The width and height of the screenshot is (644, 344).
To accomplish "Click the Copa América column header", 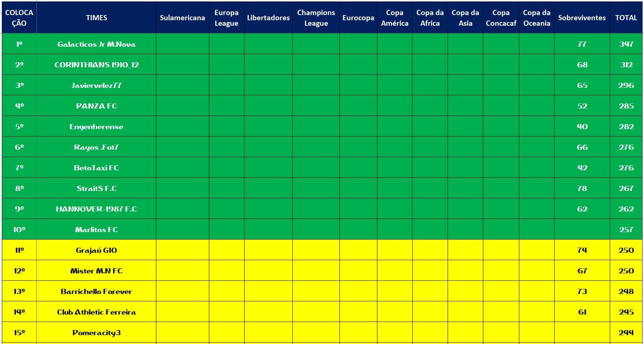I will click(x=395, y=18).
